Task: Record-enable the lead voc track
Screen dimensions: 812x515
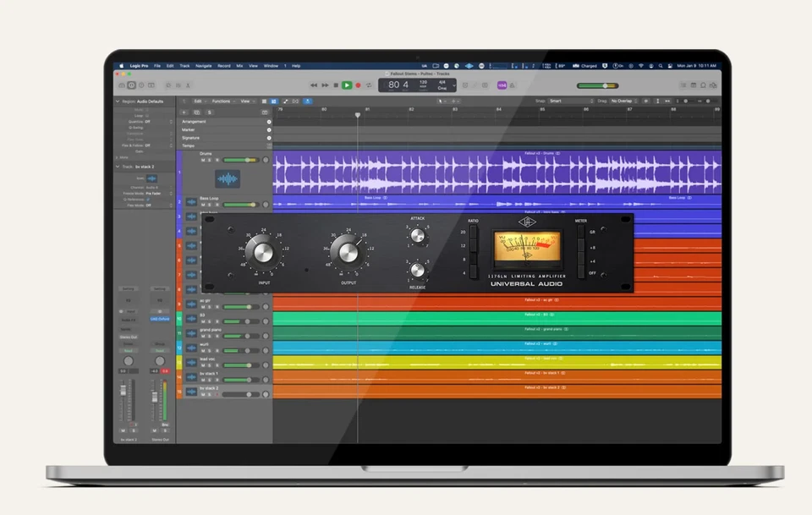Action: 217,364
